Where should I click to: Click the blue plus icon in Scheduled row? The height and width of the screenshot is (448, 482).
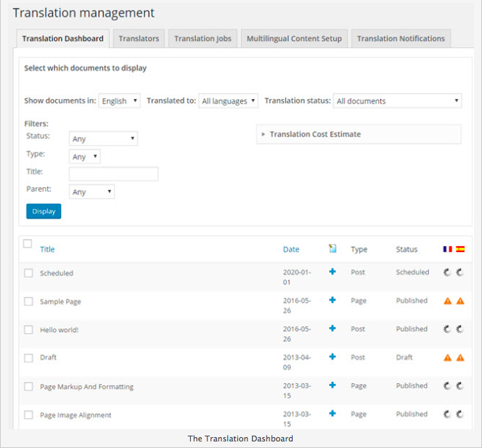point(332,272)
